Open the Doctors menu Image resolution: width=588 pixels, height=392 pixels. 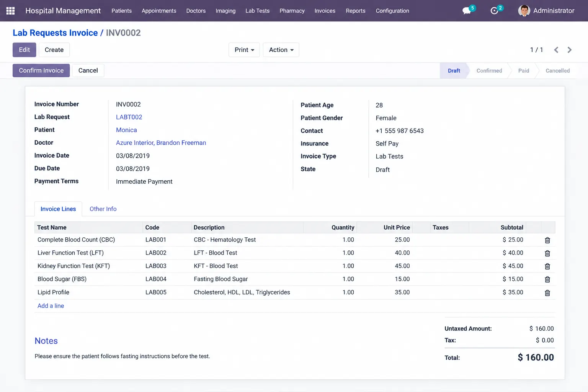tap(196, 11)
